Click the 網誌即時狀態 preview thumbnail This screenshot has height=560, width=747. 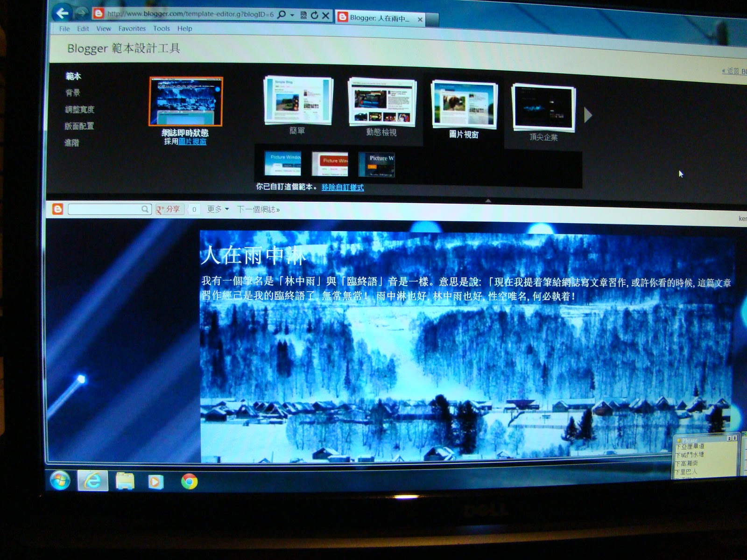(186, 102)
